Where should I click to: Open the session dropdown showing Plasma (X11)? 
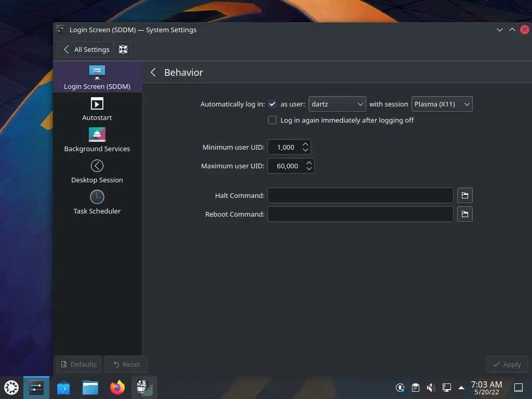point(442,104)
